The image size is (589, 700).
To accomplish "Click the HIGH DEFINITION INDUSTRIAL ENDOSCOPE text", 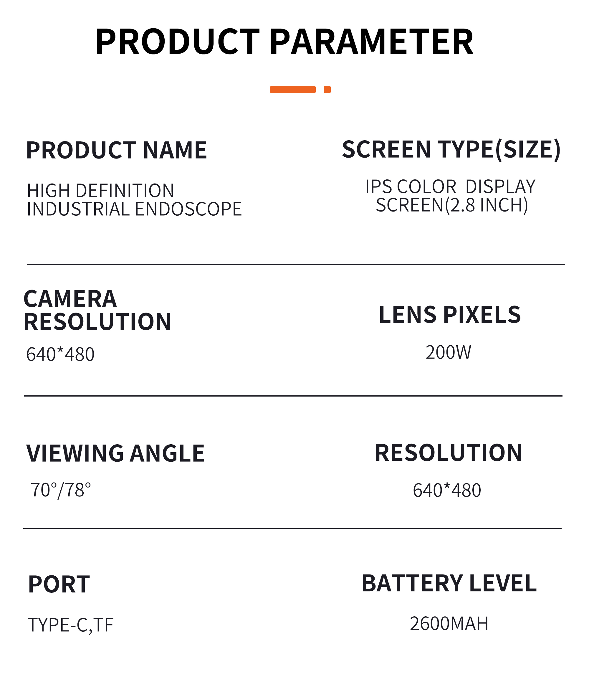I will [x=134, y=200].
